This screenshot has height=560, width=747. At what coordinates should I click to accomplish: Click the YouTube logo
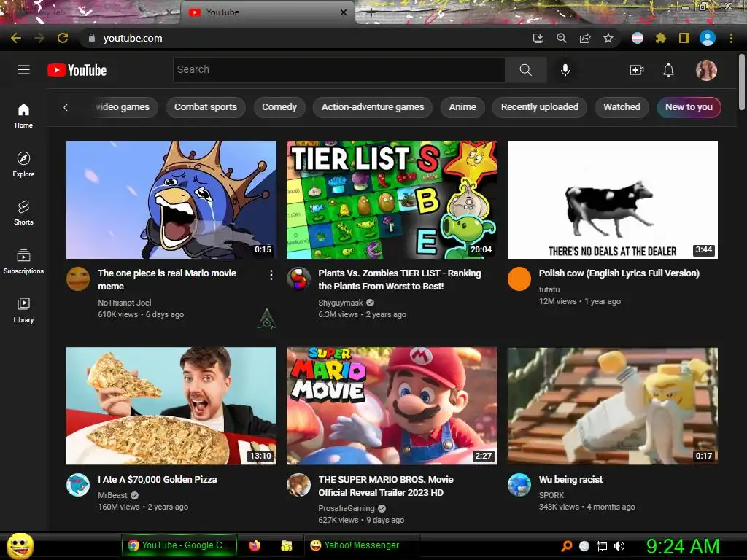coord(77,70)
